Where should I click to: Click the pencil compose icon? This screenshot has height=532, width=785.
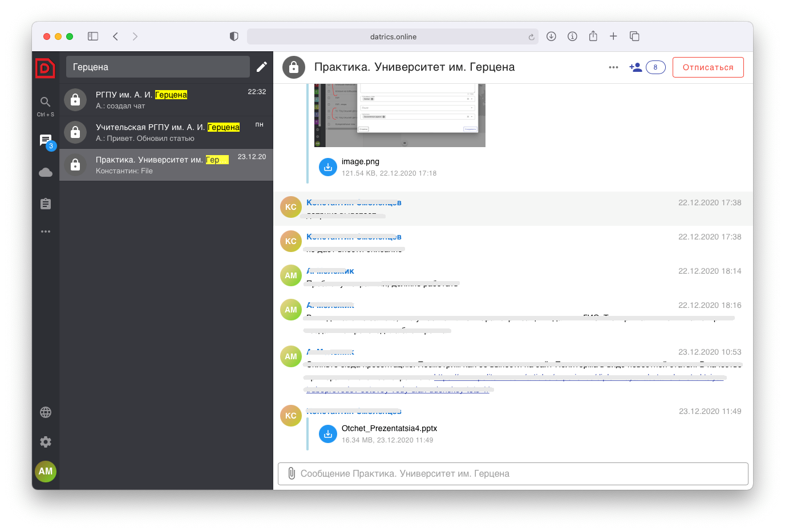coord(262,67)
